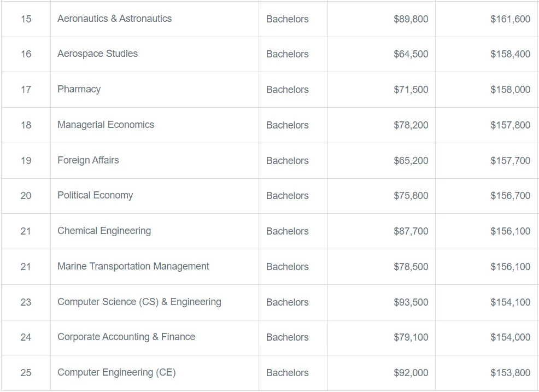Click Managerial Economics in the table
Screen dimensions: 539x392
coord(106,125)
